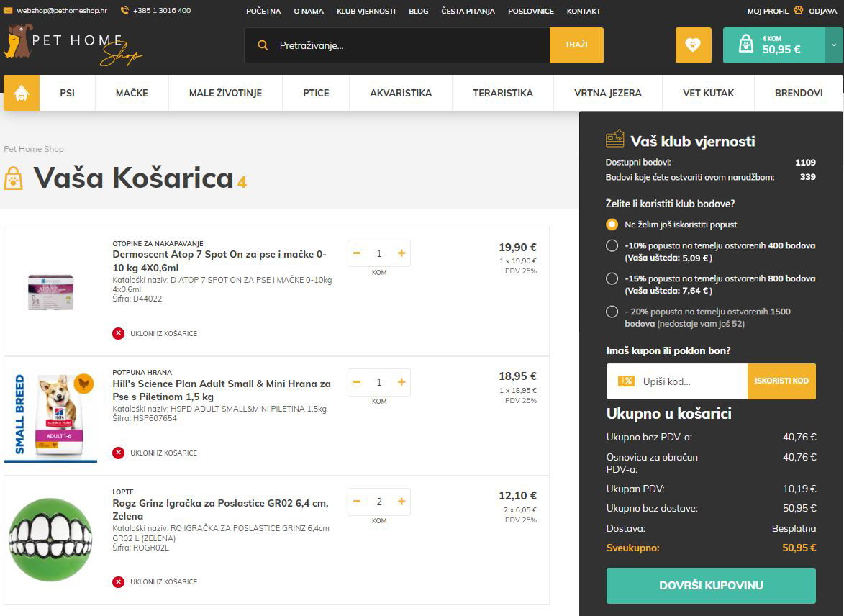
Task: Click the MOJ PROFIL link
Action: (768, 11)
